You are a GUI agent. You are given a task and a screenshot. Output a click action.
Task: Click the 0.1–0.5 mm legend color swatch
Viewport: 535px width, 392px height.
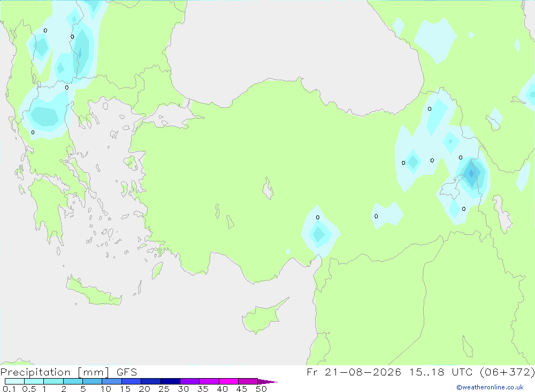pyautogui.click(x=14, y=381)
